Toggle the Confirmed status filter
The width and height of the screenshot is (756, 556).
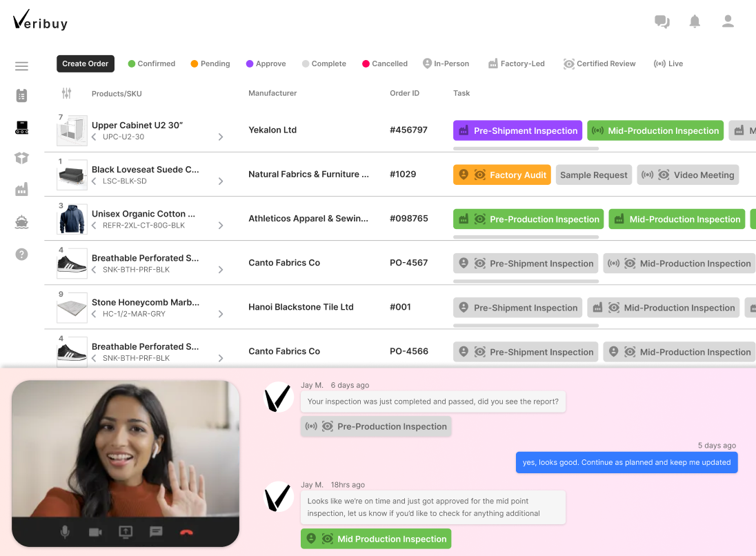(151, 63)
